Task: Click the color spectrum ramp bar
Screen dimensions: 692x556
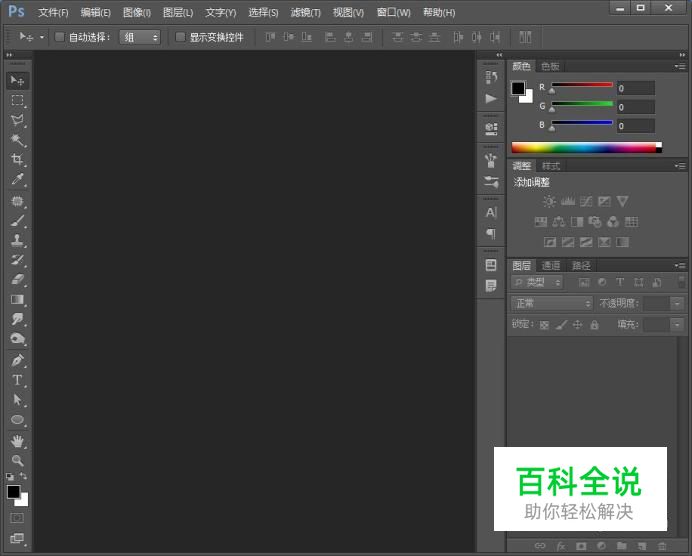Action: pyautogui.click(x=585, y=148)
